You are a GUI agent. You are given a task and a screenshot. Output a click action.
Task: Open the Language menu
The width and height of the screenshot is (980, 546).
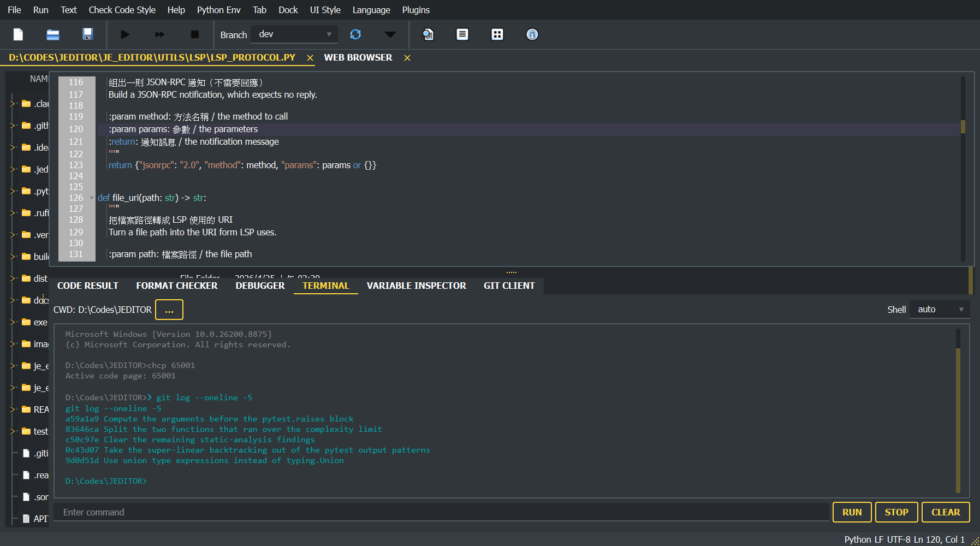tap(372, 10)
